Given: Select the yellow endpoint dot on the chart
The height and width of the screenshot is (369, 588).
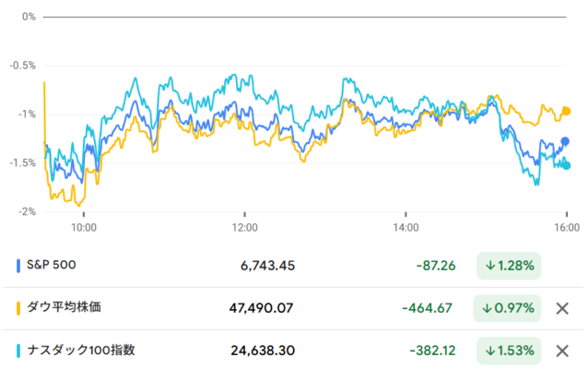Looking at the screenshot, I should tap(566, 111).
